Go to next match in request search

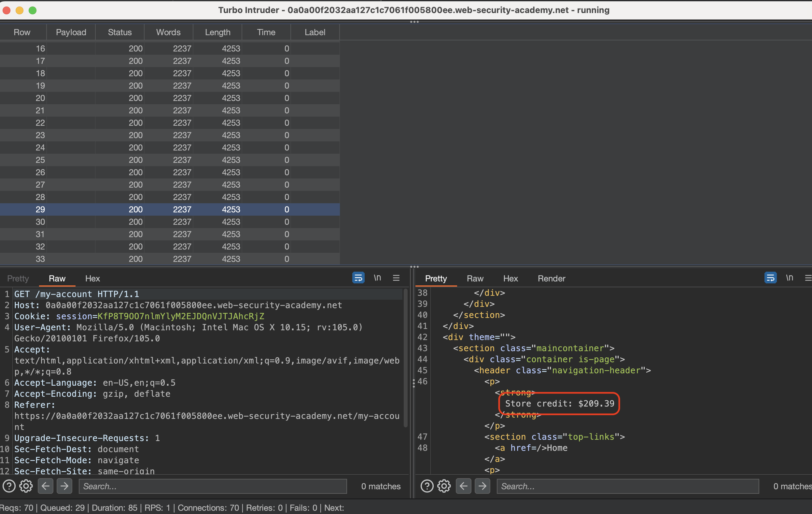coord(64,486)
